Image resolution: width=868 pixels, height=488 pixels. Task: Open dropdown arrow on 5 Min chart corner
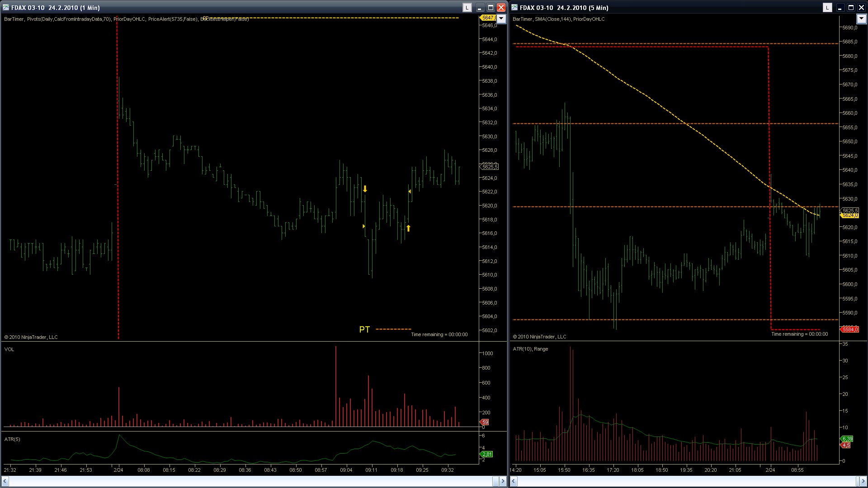tap(861, 19)
